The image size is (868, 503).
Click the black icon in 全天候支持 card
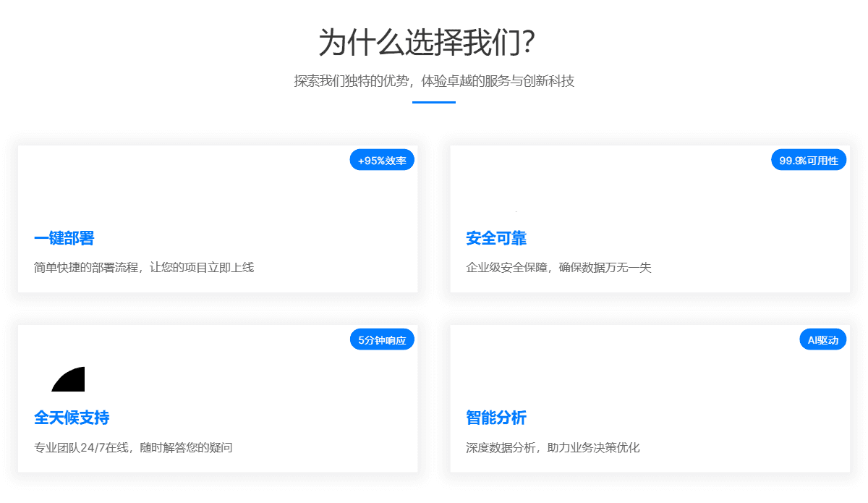tap(69, 379)
